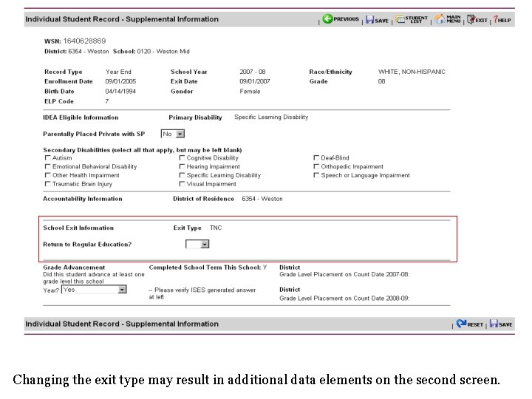
Task: Click the top Save floppy disk icon
Action: click(369, 20)
